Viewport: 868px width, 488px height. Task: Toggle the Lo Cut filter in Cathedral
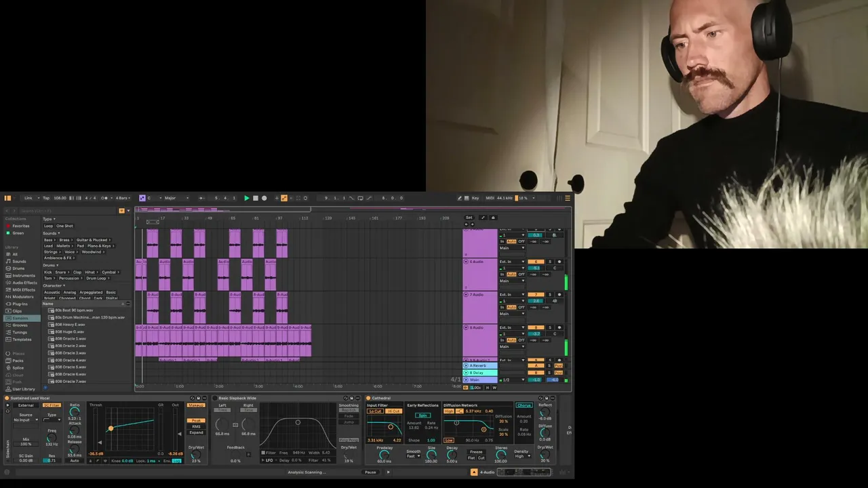tap(375, 411)
